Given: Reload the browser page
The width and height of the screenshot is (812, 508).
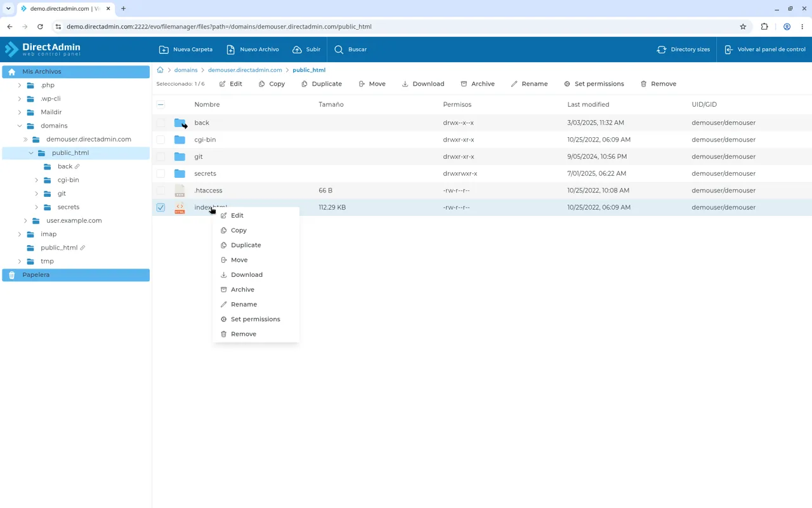Looking at the screenshot, I should point(40,27).
